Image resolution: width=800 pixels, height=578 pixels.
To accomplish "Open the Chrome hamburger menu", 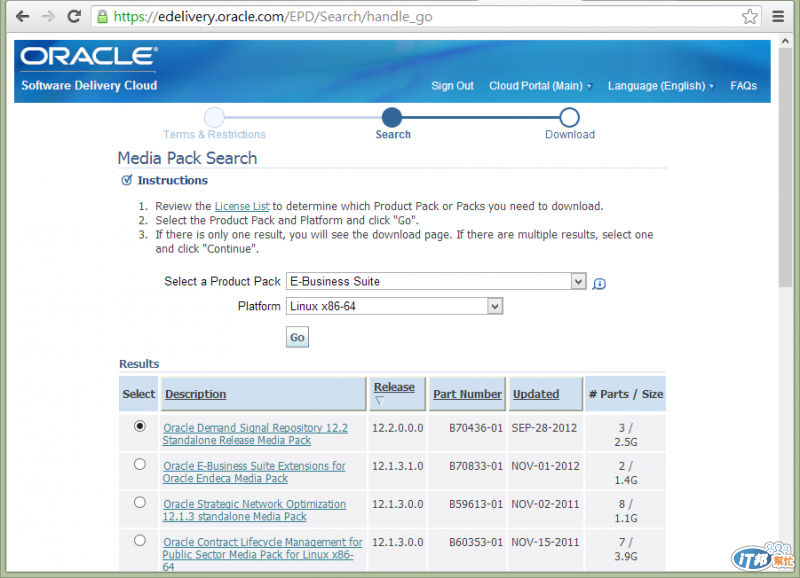I will coord(778,17).
